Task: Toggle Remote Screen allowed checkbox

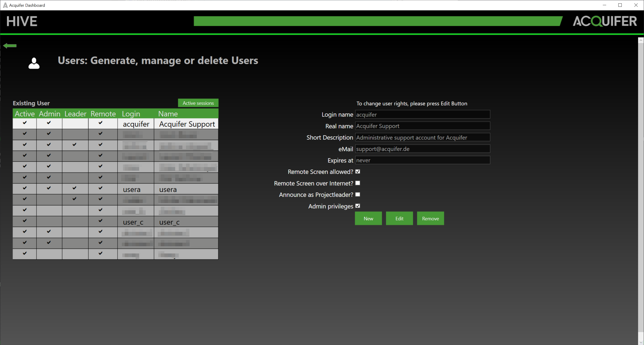Action: [x=358, y=172]
